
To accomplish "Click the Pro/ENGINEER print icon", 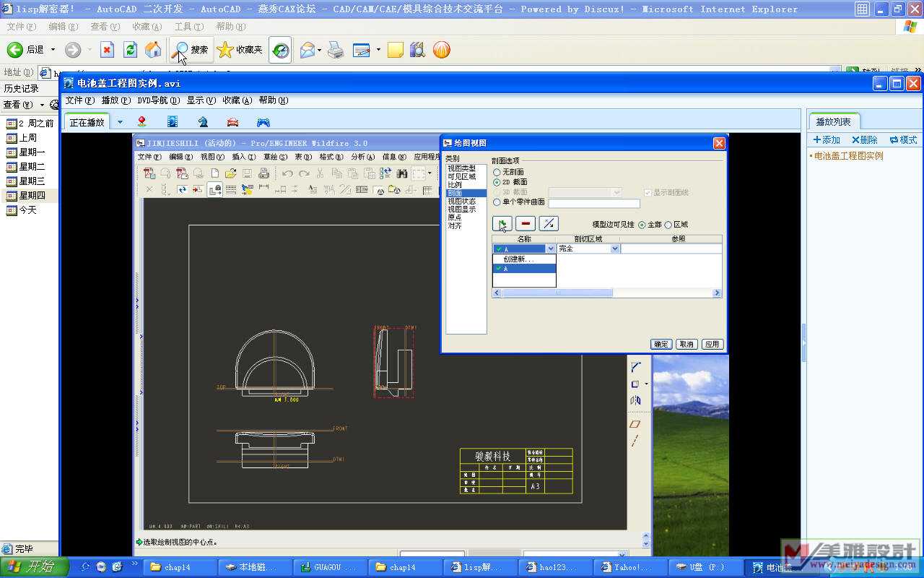I will [x=263, y=173].
